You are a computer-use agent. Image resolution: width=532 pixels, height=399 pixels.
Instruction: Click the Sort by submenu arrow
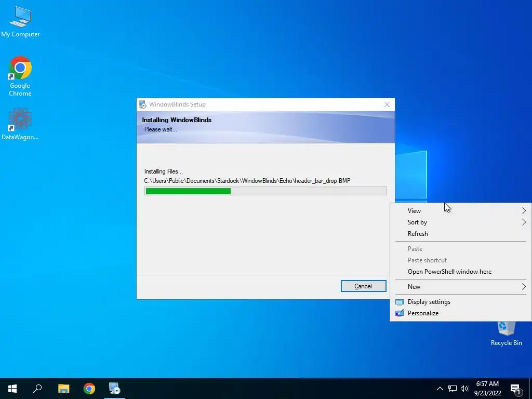[524, 222]
